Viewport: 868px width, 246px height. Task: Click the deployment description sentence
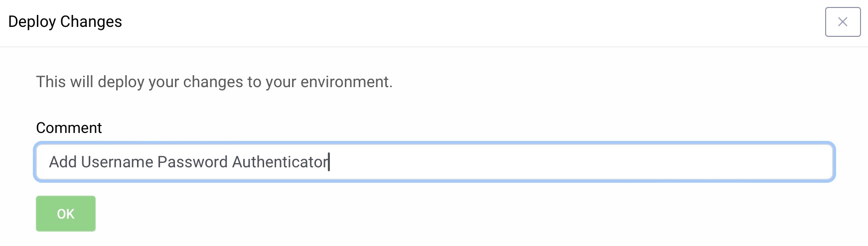pos(214,82)
